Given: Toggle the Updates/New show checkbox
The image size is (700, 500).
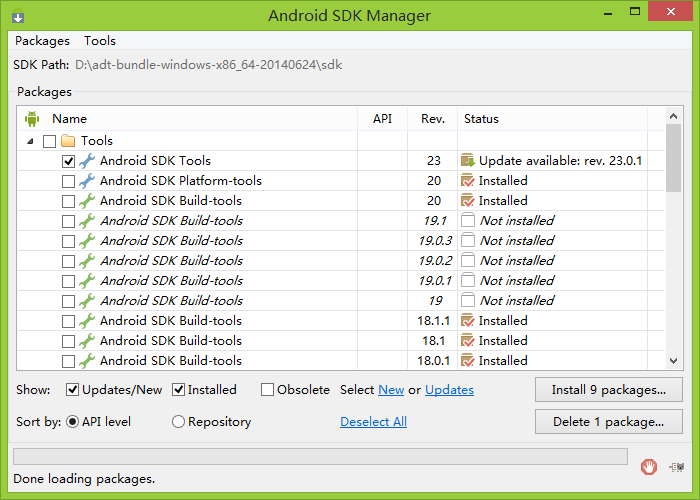Looking at the screenshot, I should point(72,390).
